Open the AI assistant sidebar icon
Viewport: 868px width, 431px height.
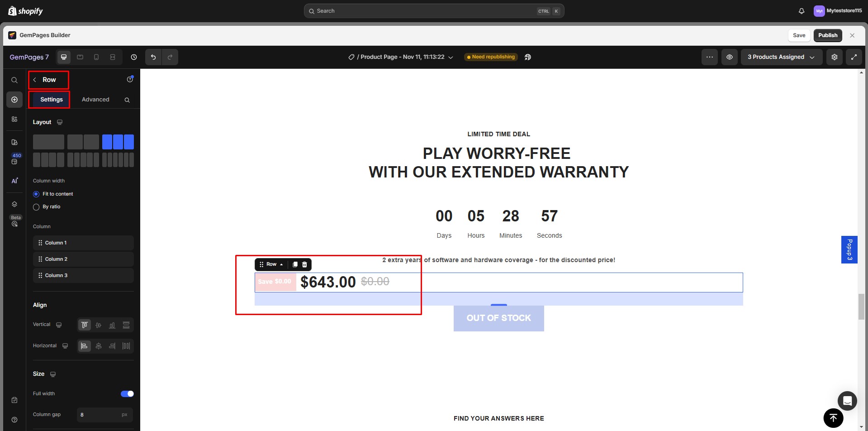coord(14,181)
